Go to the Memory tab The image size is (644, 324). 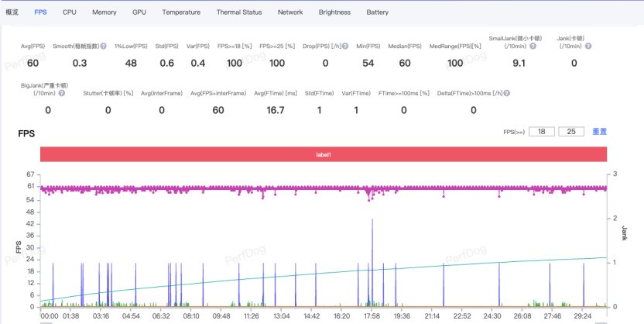(x=104, y=12)
